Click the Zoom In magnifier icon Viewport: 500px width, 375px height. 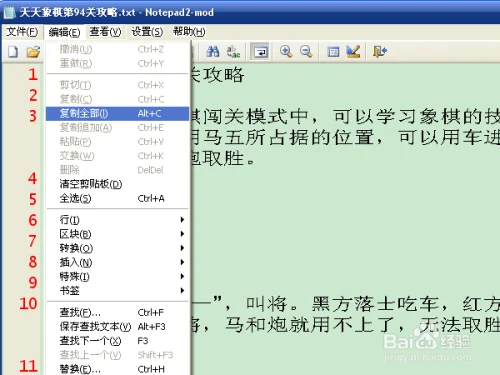click(286, 52)
